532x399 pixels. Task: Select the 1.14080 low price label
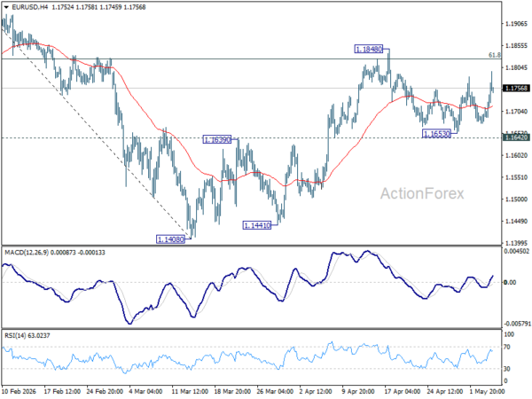170,239
